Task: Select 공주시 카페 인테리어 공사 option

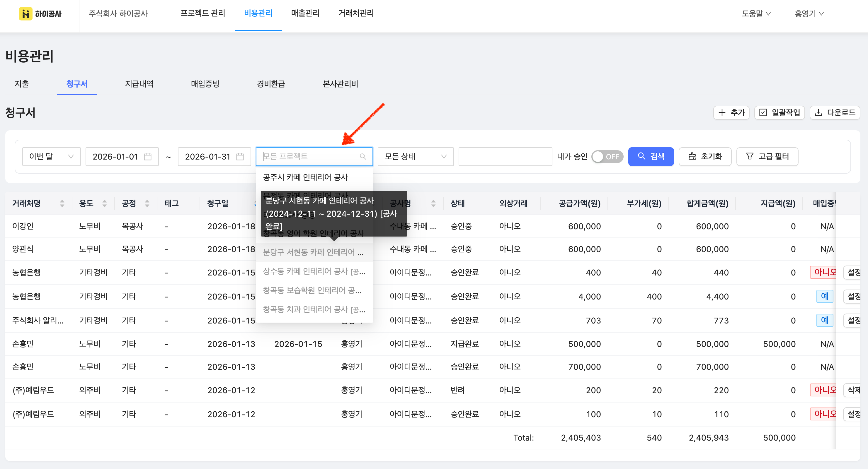Action: 305,177
